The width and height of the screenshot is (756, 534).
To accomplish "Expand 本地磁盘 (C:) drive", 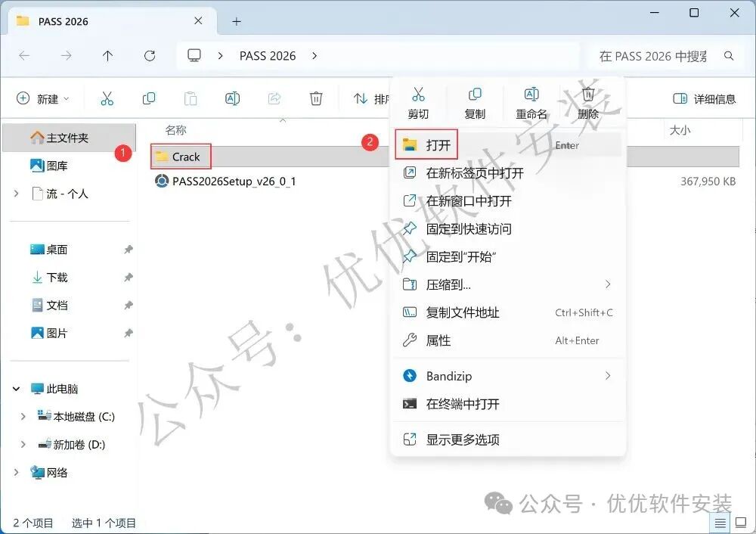I will click(x=23, y=416).
